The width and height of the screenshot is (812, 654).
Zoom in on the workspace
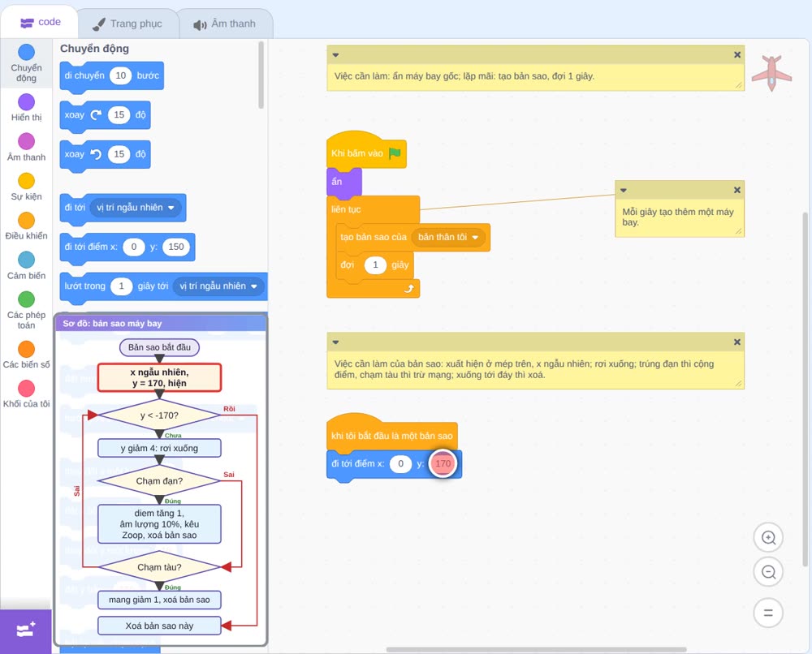tap(768, 538)
